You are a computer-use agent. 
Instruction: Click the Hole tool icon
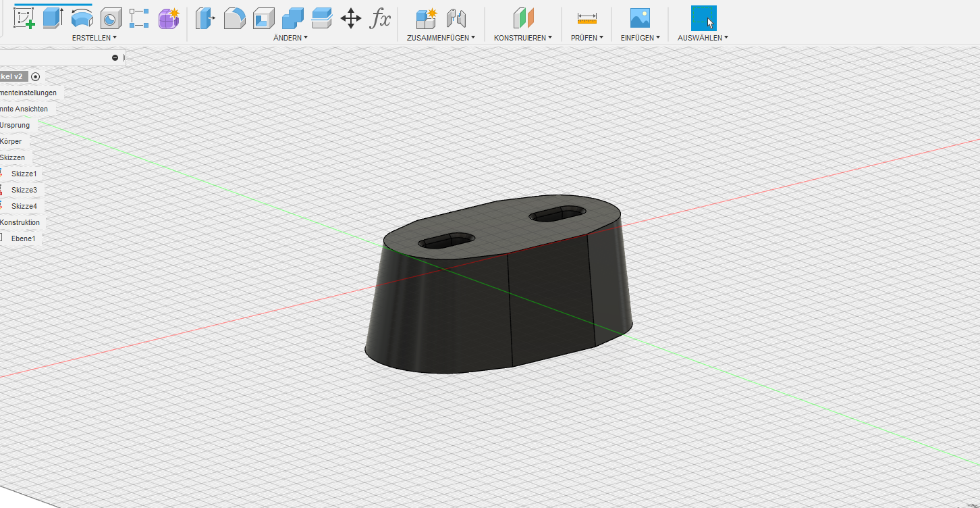click(x=111, y=18)
